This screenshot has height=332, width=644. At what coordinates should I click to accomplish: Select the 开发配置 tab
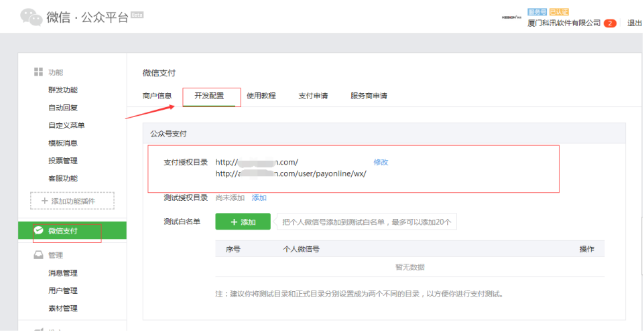(x=209, y=96)
